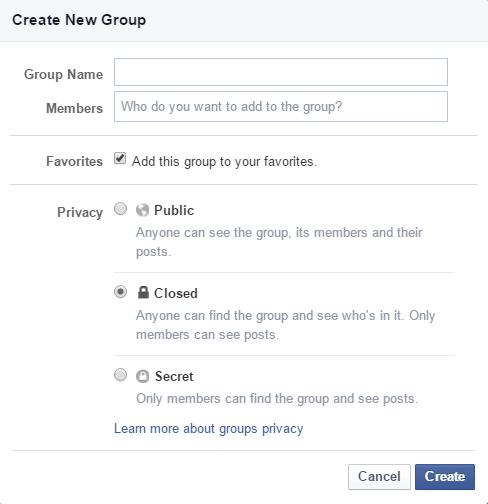
Task: Click the Create New Group dialog title
Action: [x=79, y=20]
